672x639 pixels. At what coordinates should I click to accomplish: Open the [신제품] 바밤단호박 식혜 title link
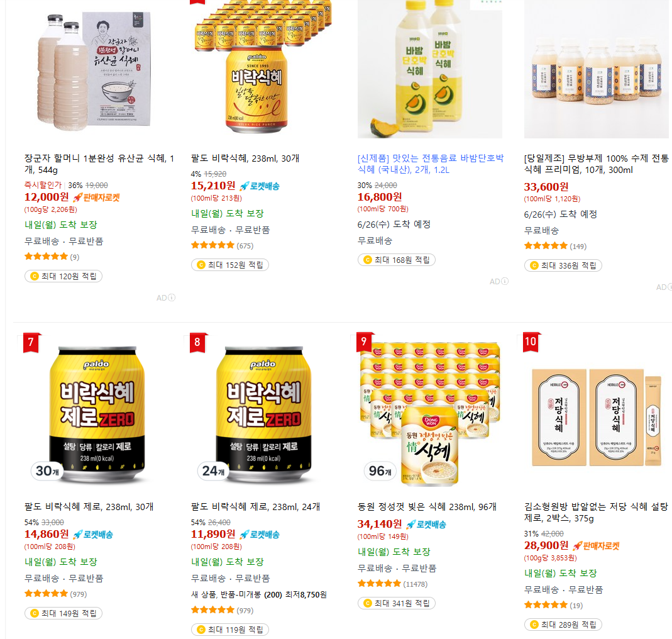pyautogui.click(x=430, y=164)
